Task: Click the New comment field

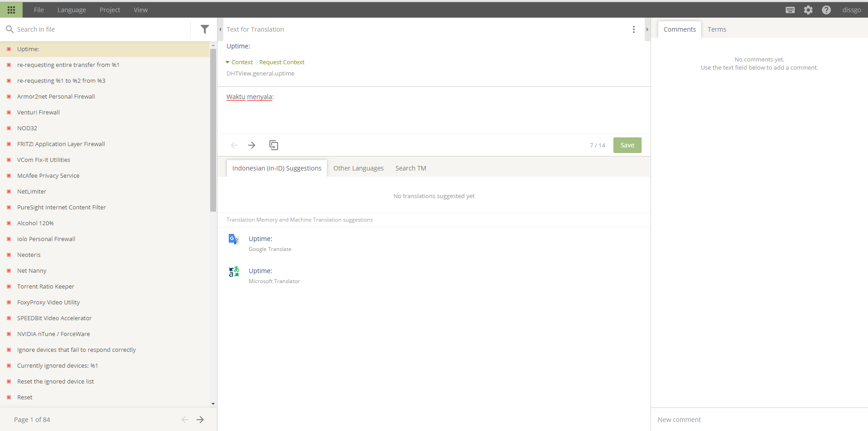Action: (759, 420)
